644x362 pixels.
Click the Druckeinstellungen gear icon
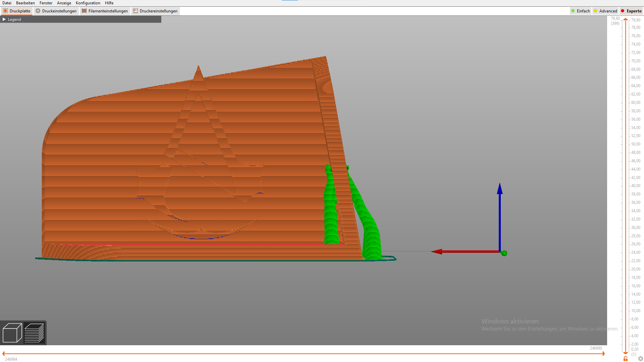click(x=38, y=11)
